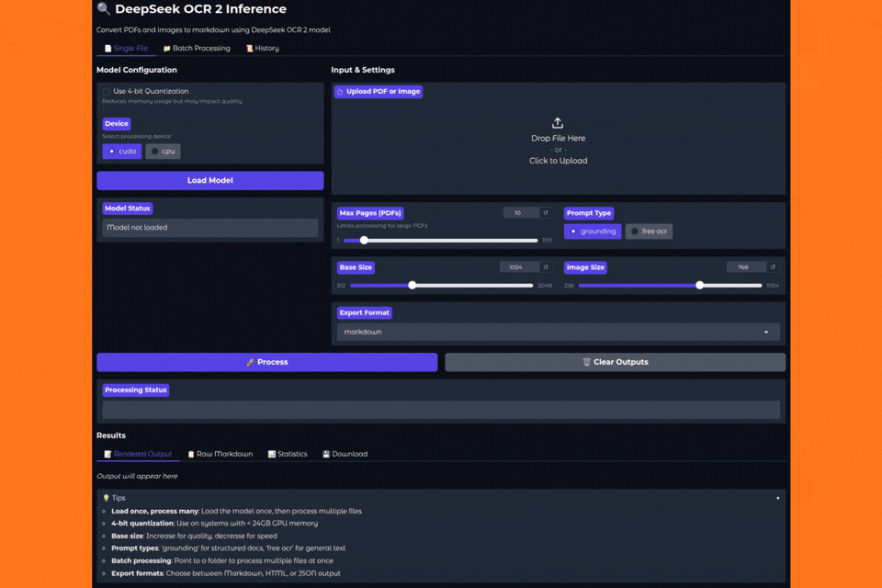Click the file icon beside Upload PDF or Image
882x588 pixels.
[x=340, y=92]
